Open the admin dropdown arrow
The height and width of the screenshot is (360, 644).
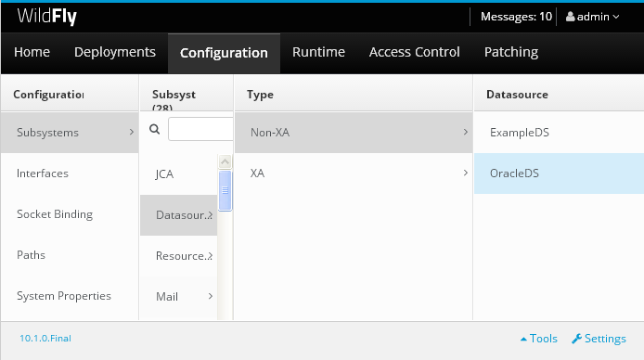[616, 17]
